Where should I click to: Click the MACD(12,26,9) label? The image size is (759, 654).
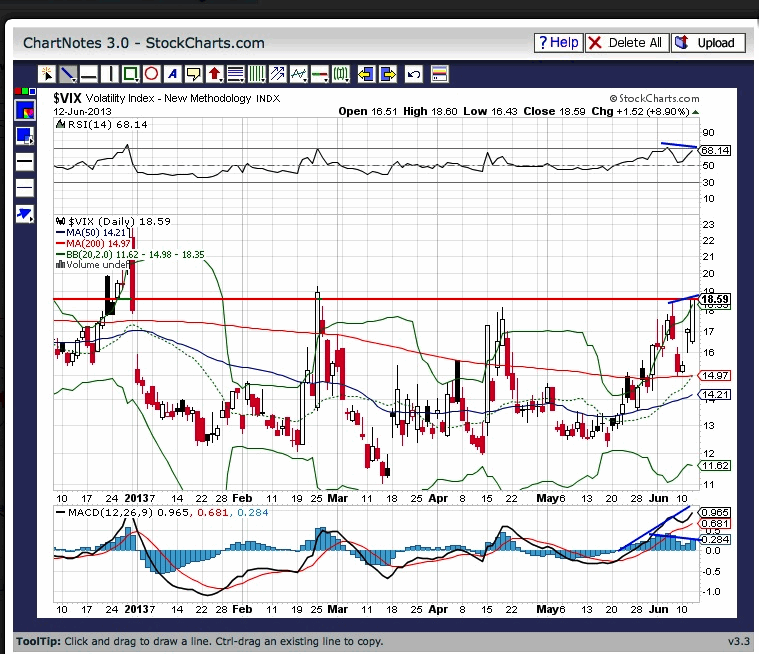[110, 513]
